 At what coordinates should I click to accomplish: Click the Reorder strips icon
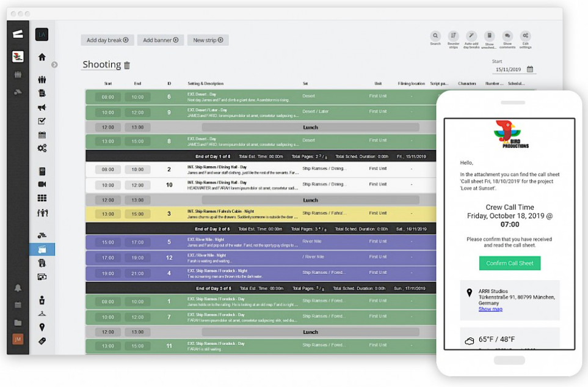coord(453,35)
